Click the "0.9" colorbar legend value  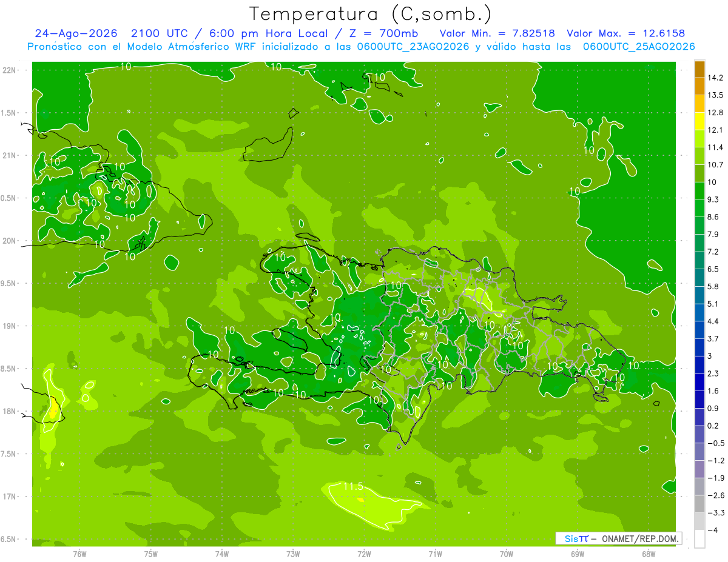(713, 408)
